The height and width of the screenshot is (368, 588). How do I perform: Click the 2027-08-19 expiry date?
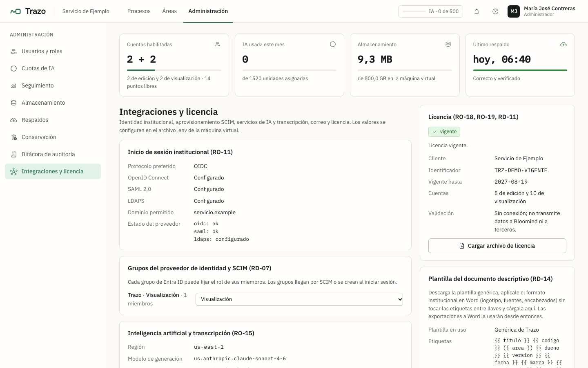click(x=511, y=182)
